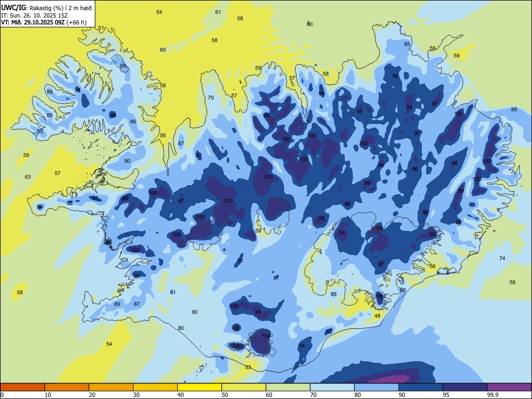Click the '40' legend tick label

pos(180,395)
